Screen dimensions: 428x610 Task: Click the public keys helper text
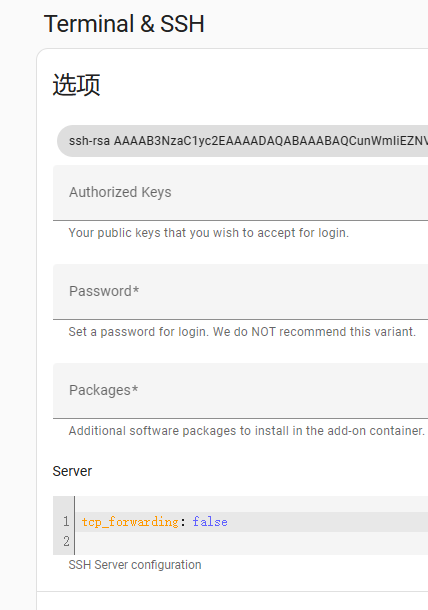tap(209, 233)
